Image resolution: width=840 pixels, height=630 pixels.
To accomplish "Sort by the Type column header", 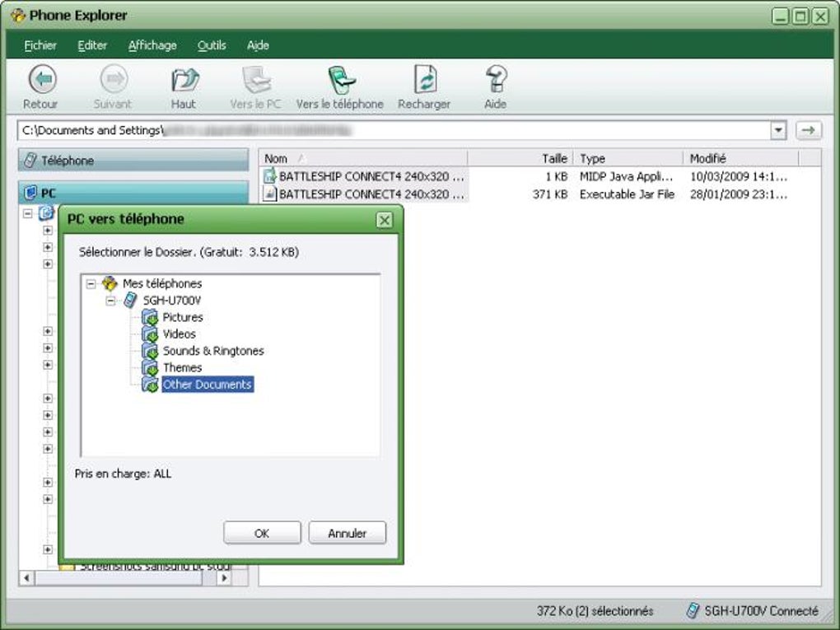I will pyautogui.click(x=628, y=159).
